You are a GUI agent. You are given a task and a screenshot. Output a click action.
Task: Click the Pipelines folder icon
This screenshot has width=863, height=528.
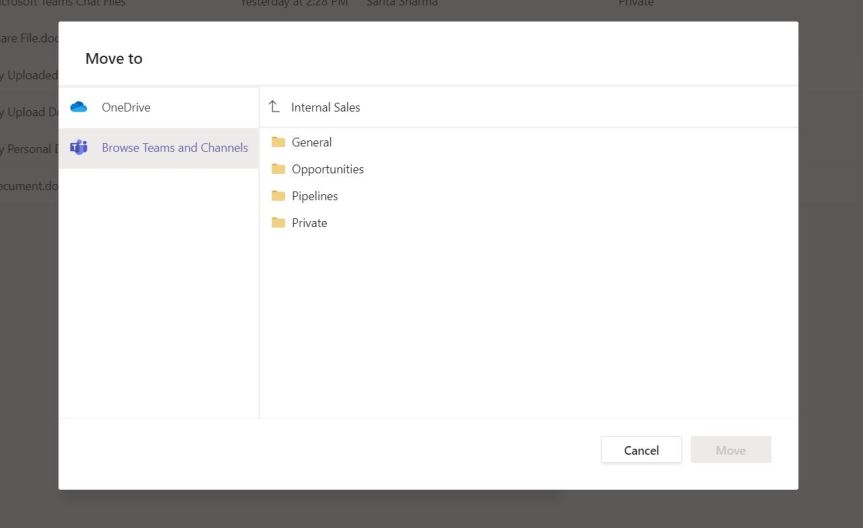point(279,196)
